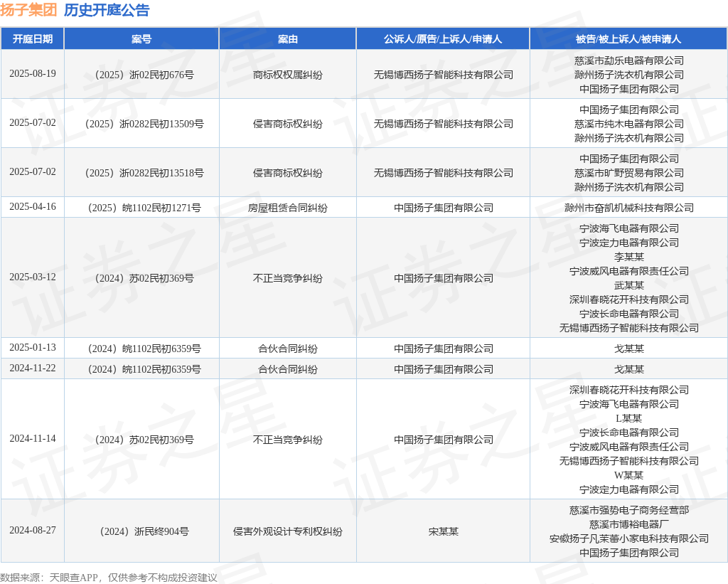The width and height of the screenshot is (728, 584).
Task: Click the 扬子集团 title text
Action: pos(28,10)
